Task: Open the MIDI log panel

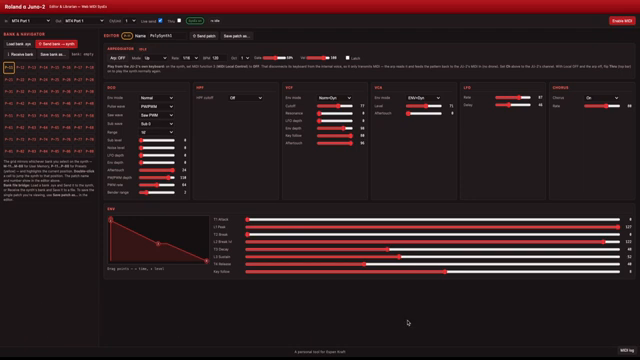Action: click(x=627, y=351)
